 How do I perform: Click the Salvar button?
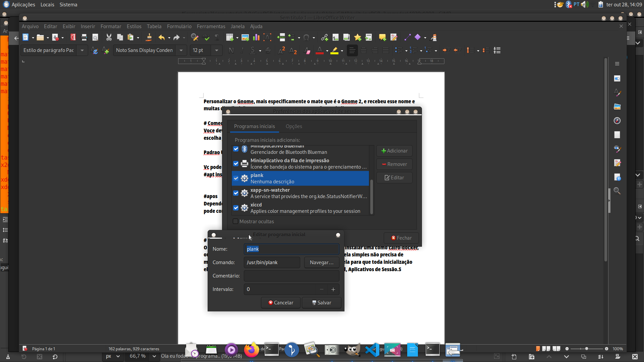click(321, 303)
